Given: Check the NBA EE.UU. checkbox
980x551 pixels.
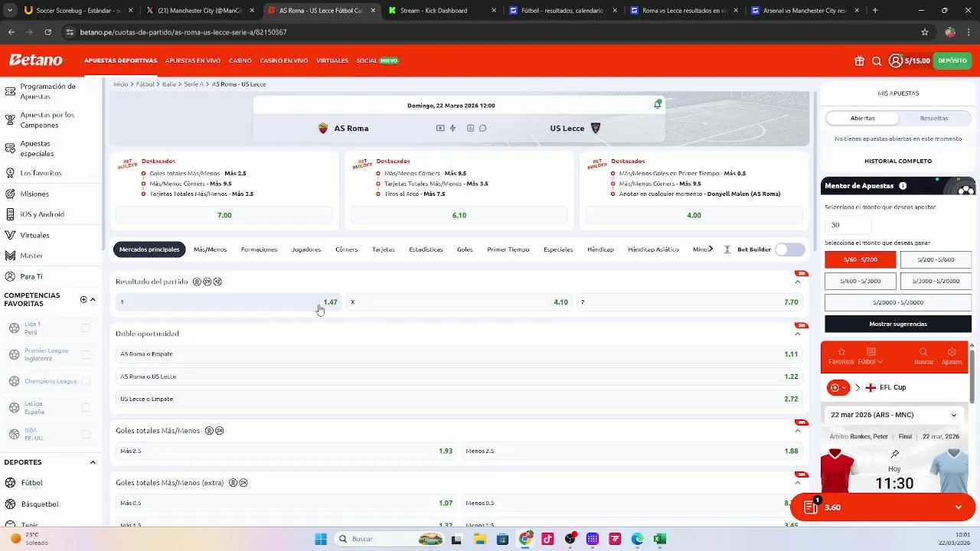Looking at the screenshot, I should pyautogui.click(x=86, y=435).
